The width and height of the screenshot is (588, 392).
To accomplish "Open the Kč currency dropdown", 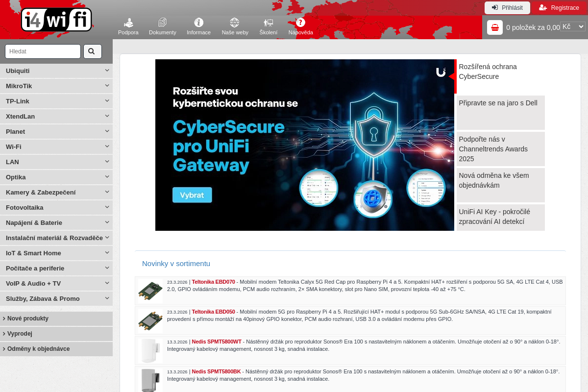I will 573,26.
